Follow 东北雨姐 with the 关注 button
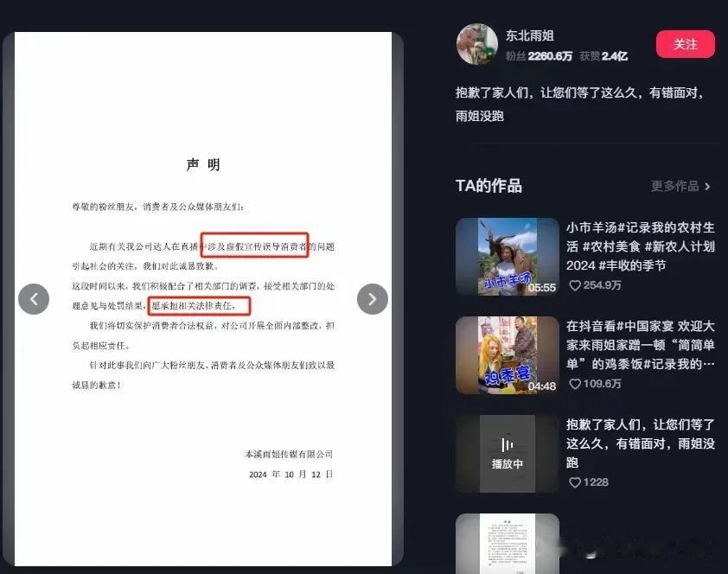 point(686,44)
